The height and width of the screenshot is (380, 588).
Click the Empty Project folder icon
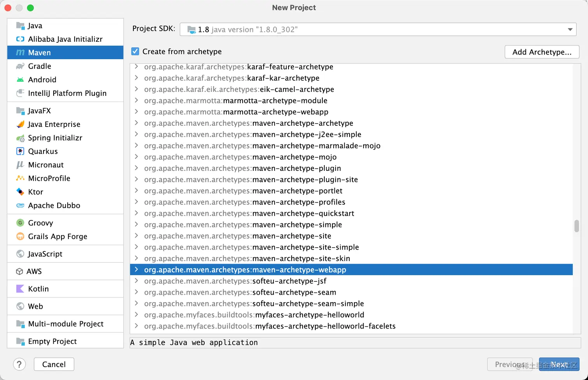coord(20,341)
